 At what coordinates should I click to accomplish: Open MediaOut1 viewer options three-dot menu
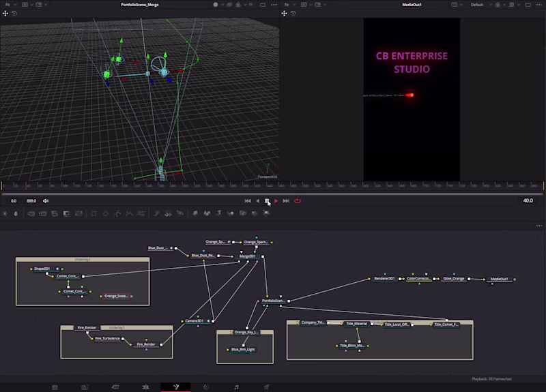click(x=539, y=5)
